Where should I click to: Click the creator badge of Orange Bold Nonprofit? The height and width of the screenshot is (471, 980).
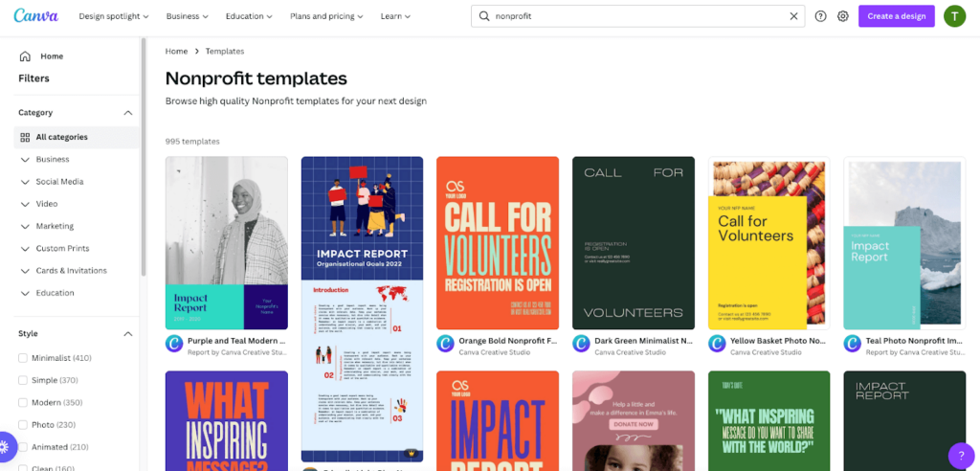[x=445, y=343]
